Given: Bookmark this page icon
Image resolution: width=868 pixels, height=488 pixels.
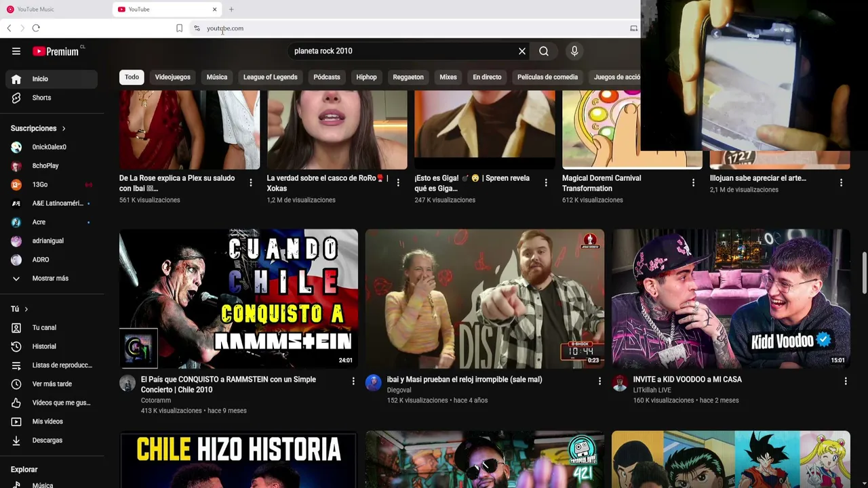Looking at the screenshot, I should point(179,28).
